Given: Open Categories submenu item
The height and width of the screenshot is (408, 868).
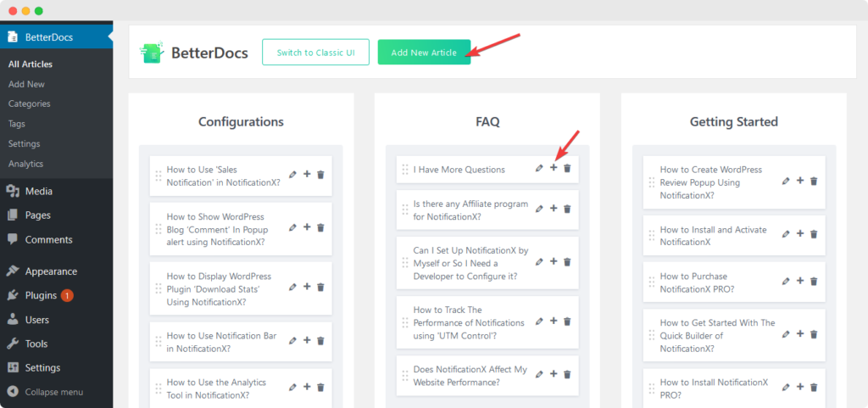Looking at the screenshot, I should (30, 103).
